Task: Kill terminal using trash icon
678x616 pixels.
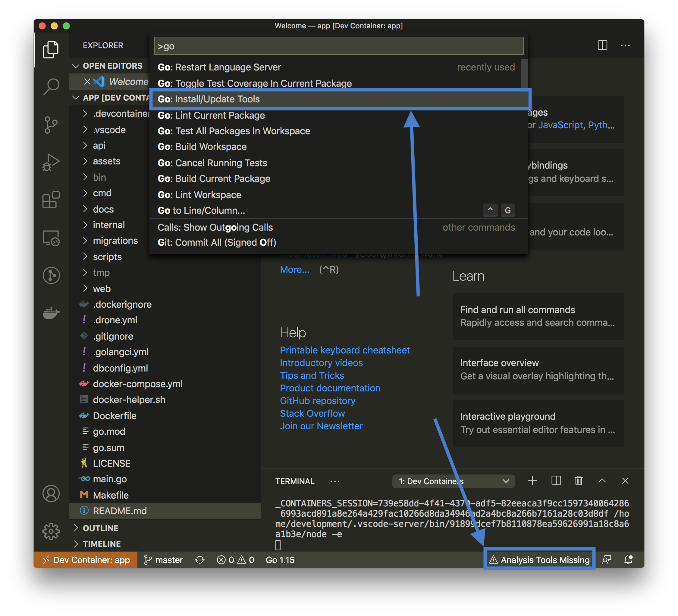Action: tap(579, 481)
